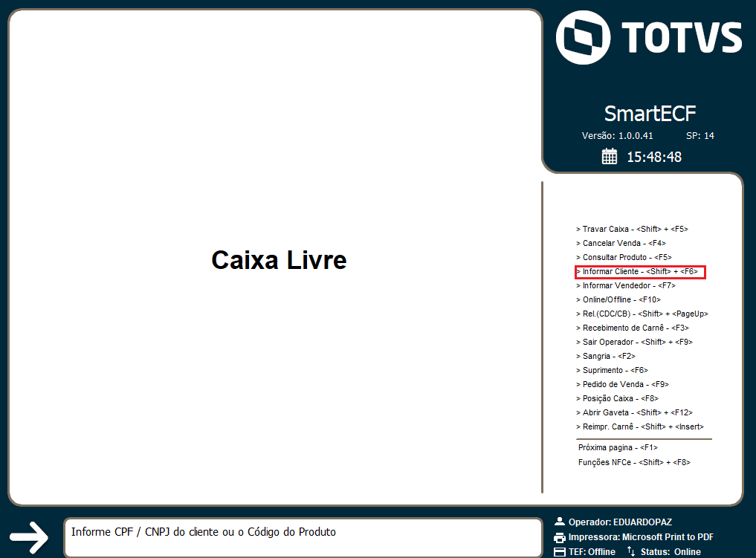Focus the CPF / CNPJ or product code field
The image size is (756, 558).
coord(303,537)
